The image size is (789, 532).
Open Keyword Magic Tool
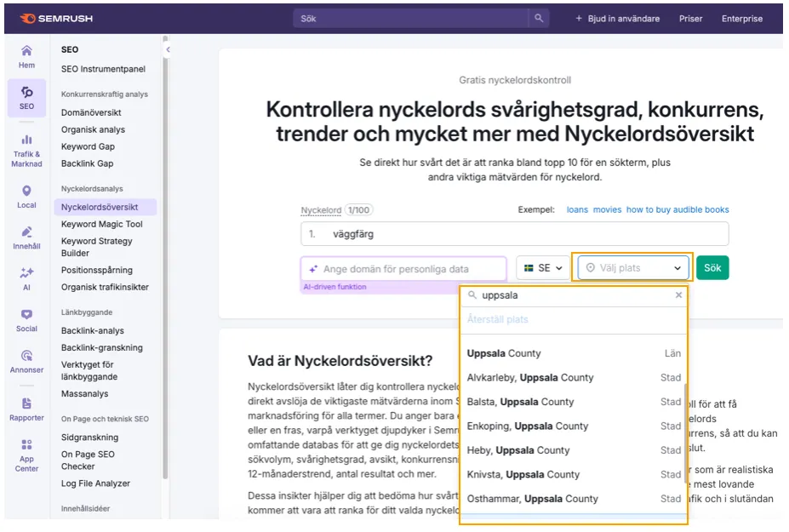[101, 224]
